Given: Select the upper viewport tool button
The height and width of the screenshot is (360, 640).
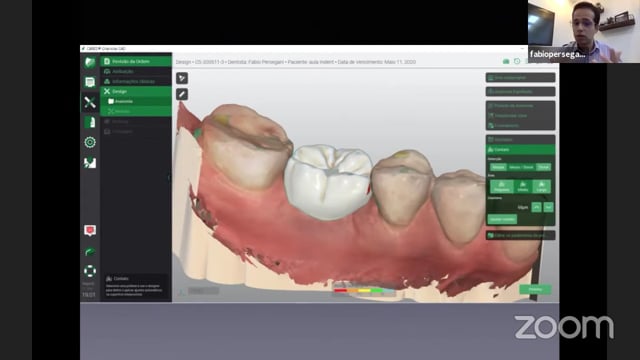Looking at the screenshot, I should point(182,78).
